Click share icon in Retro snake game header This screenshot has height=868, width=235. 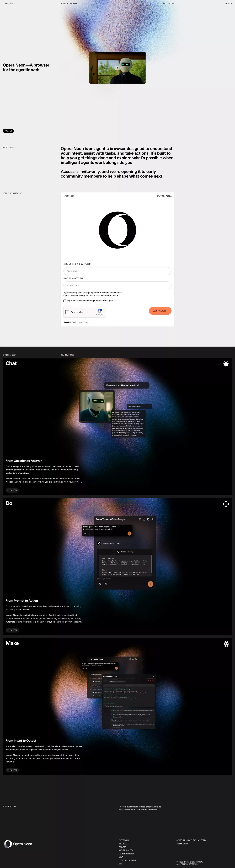pos(133,659)
